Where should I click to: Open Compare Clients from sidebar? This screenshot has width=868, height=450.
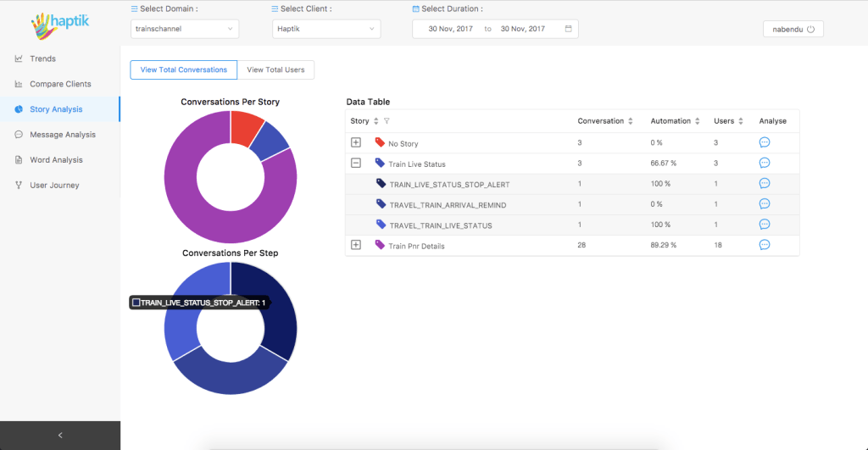point(60,84)
